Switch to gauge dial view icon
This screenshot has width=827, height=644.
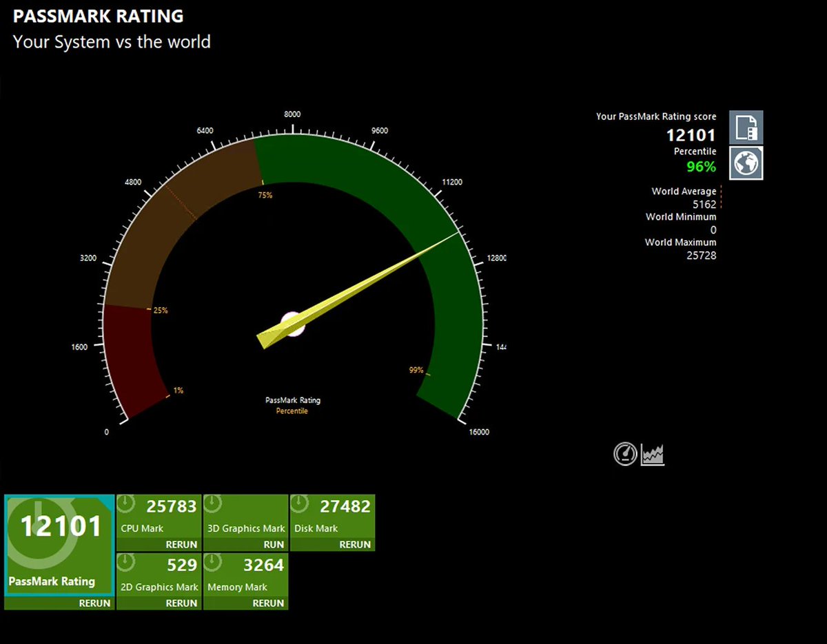pyautogui.click(x=625, y=454)
